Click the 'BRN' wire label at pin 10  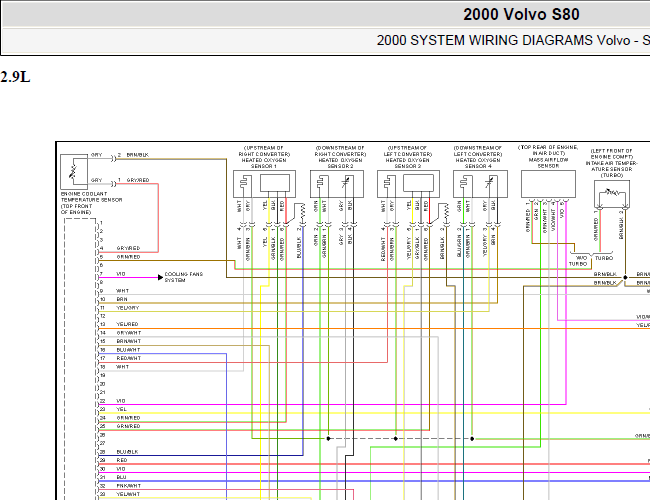[122, 299]
